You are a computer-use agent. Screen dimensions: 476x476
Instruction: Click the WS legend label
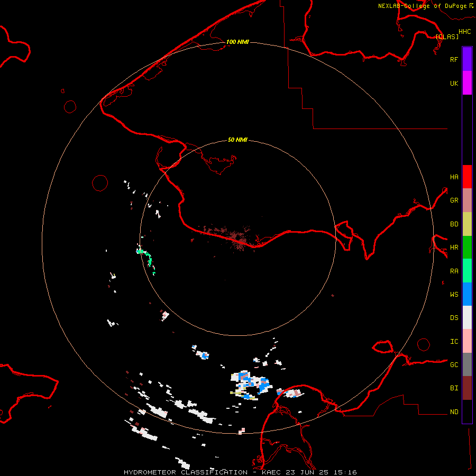[454, 294]
